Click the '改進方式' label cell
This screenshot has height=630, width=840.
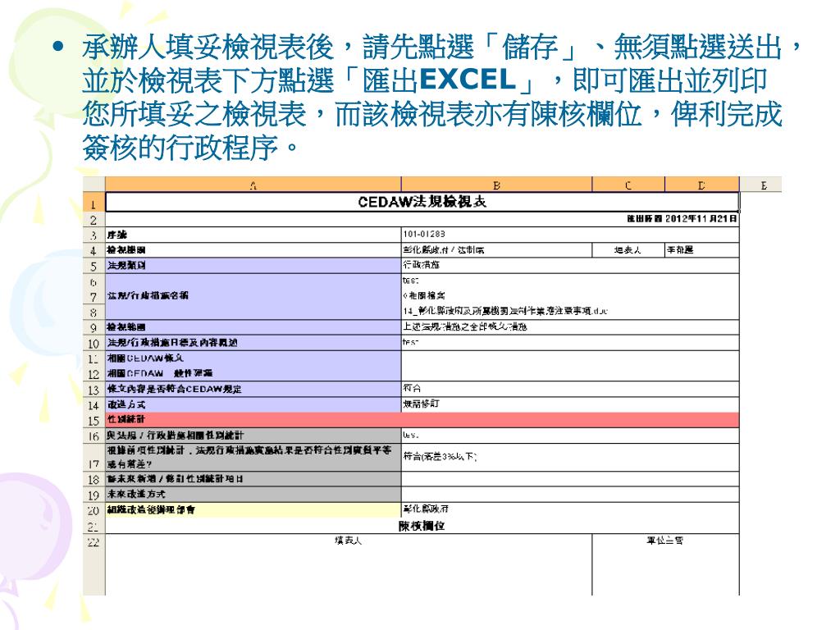coord(253,405)
